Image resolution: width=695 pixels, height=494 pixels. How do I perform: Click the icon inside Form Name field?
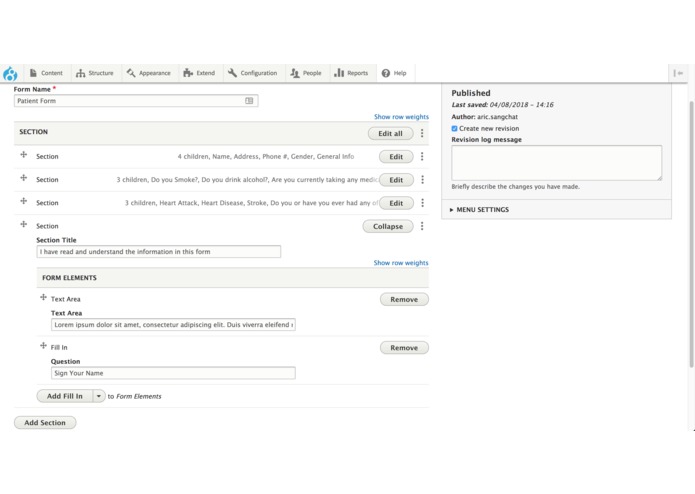click(249, 101)
